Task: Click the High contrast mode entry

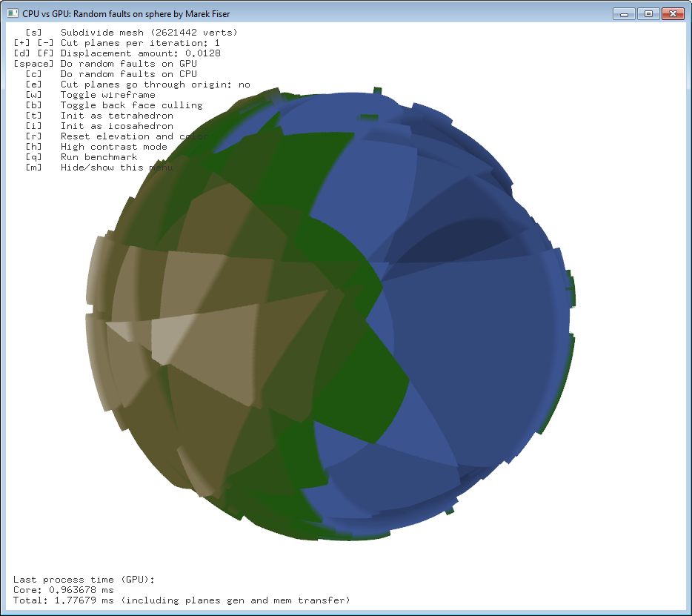Action: coord(113,147)
